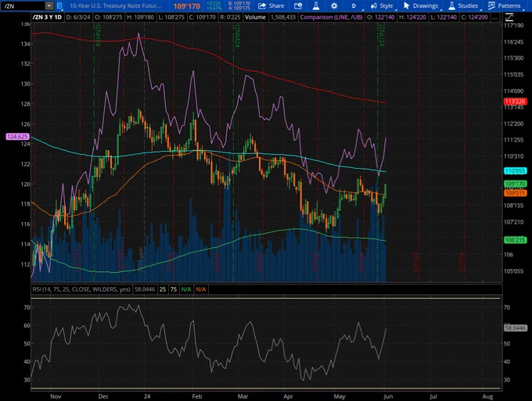This screenshot has width=532, height=401.
Task: Click the ellipsis to show more header values
Action: coord(494,17)
